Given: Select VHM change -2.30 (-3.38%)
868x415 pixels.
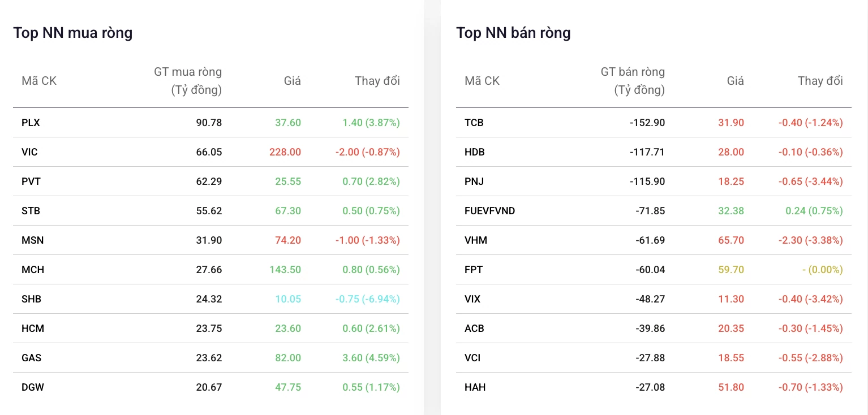Looking at the screenshot, I should (x=810, y=240).
